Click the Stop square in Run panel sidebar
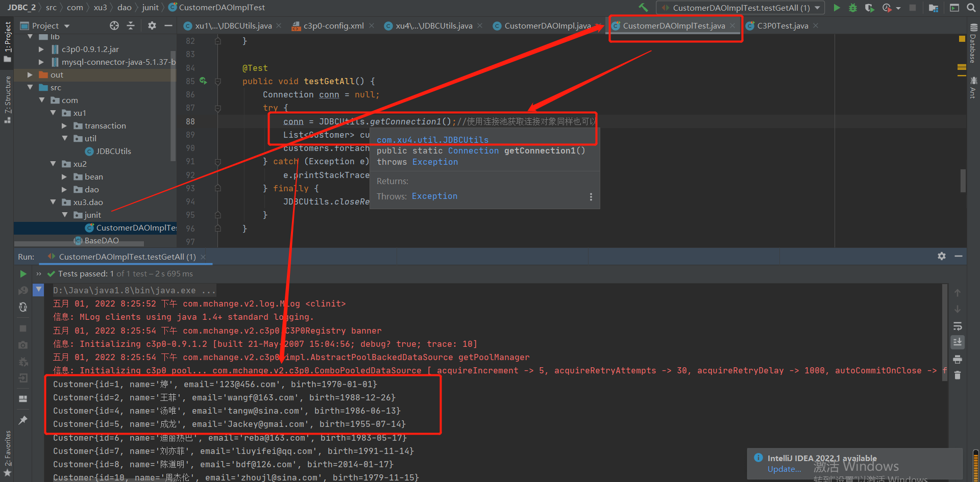The width and height of the screenshot is (980, 482). [x=23, y=328]
